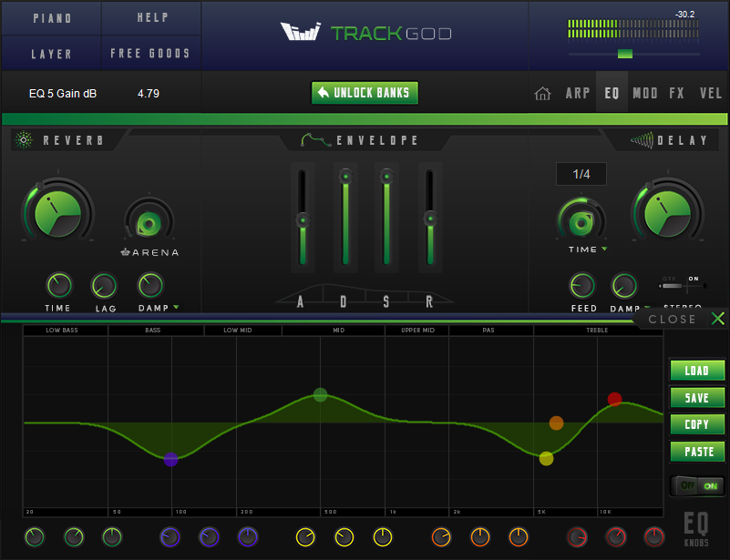Open the ARP tab
Image resolution: width=730 pixels, height=560 pixels.
578,93
